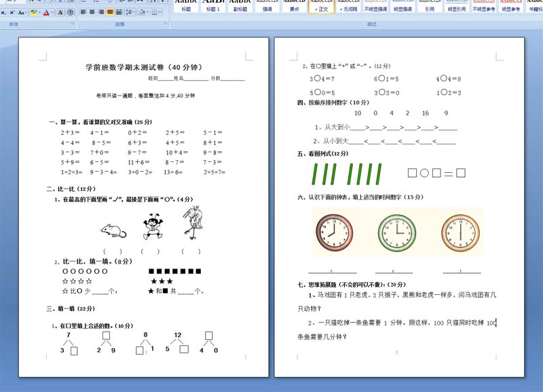This screenshot has height=392, width=543.
Task: Click the row of black squares
Action: point(175,271)
